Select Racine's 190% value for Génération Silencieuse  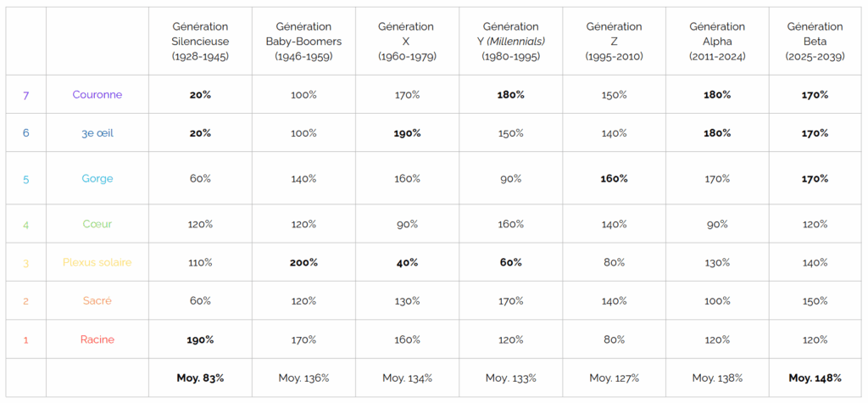tap(200, 340)
